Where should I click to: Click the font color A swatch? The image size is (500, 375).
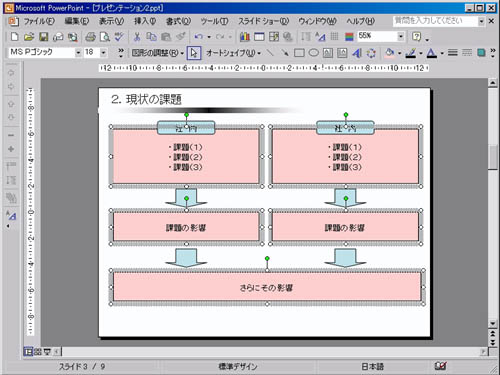pos(432,53)
